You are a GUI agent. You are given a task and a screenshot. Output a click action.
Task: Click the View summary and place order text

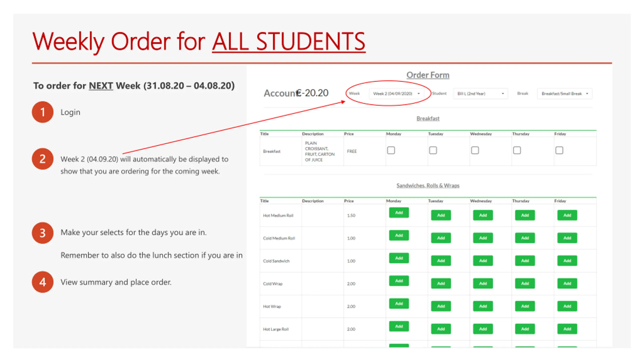click(116, 282)
